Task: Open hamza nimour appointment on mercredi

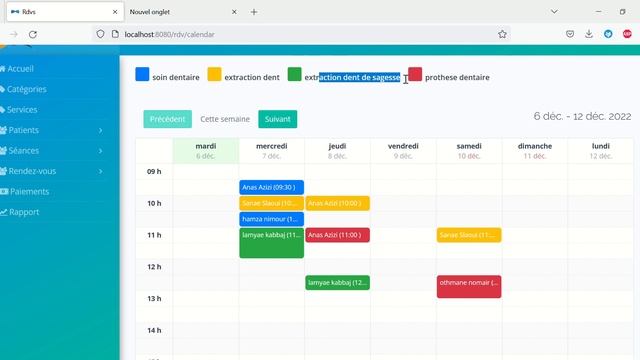Action: [271, 219]
